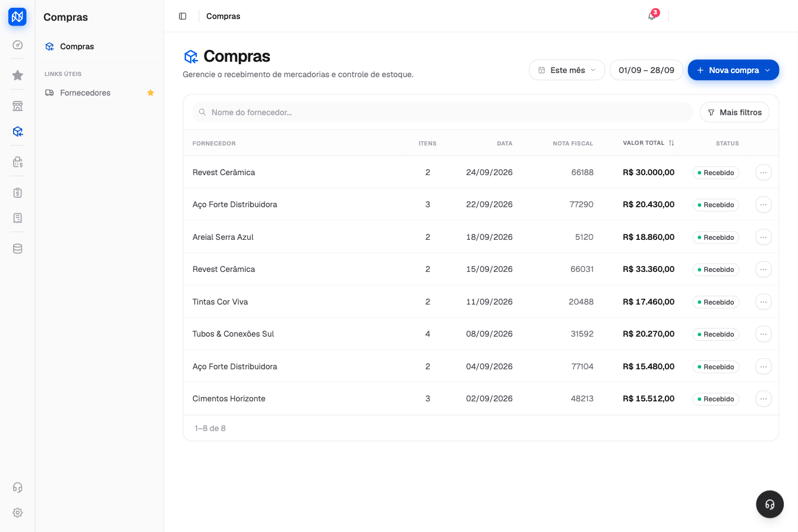Open actions menu for Tintas Cor Viva
Viewport: 798px width, 532px height.
click(x=764, y=302)
